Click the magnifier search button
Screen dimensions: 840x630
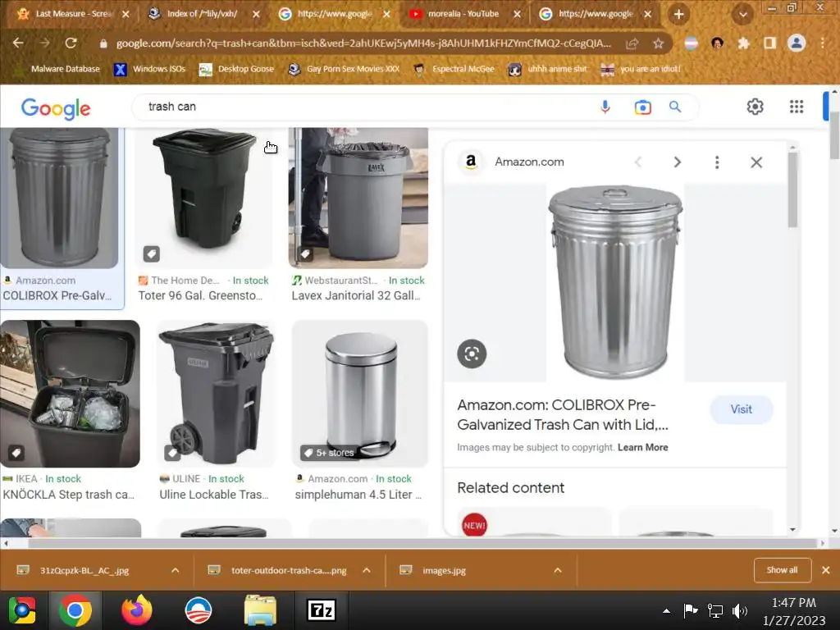675,107
